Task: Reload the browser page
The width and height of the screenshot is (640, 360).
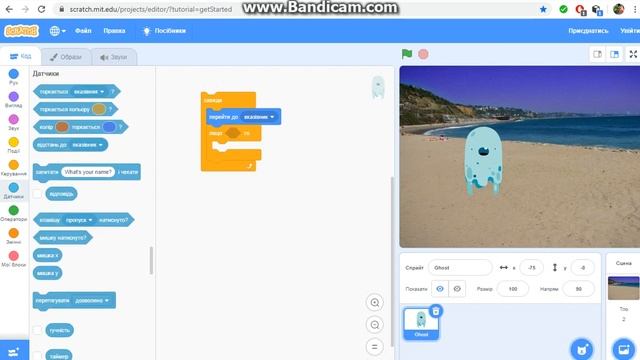Action: pyautogui.click(x=41, y=9)
